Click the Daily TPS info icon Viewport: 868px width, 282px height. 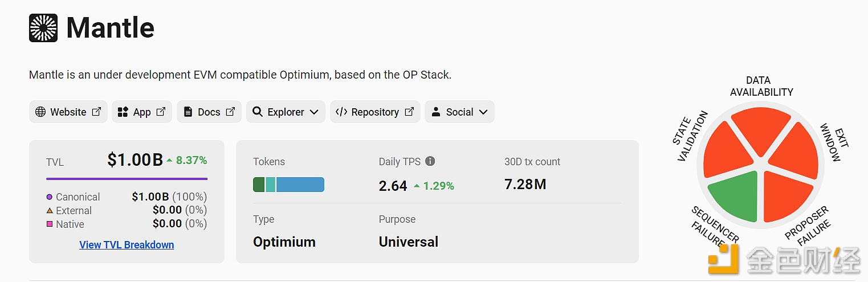430,161
